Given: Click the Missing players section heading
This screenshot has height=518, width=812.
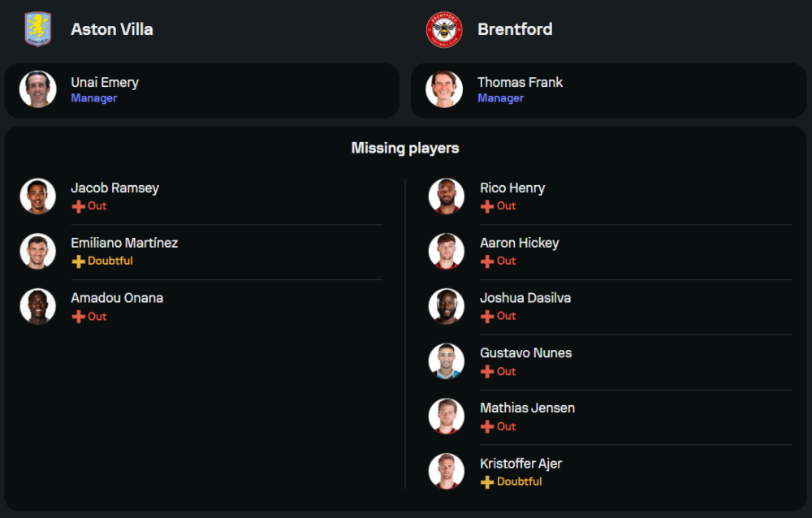Looking at the screenshot, I should [405, 148].
